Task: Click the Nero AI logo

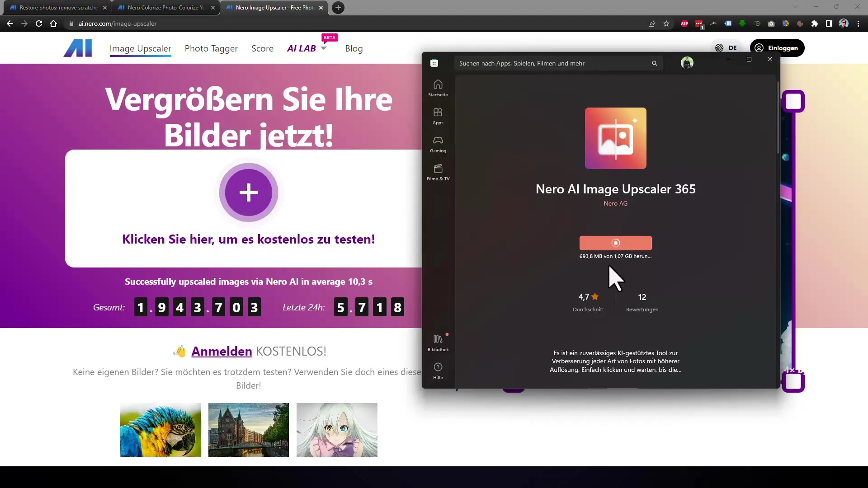Action: click(78, 48)
